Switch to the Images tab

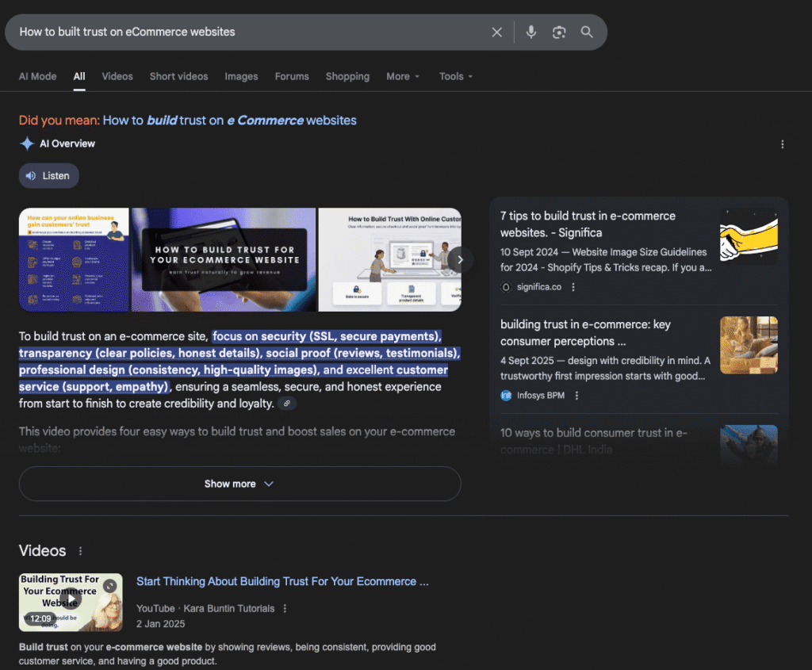point(241,76)
